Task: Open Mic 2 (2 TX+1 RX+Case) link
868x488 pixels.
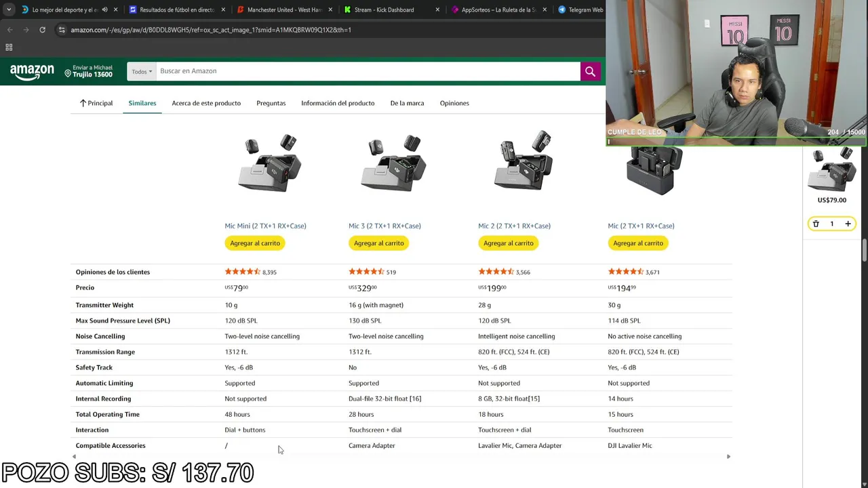Action: (x=514, y=226)
